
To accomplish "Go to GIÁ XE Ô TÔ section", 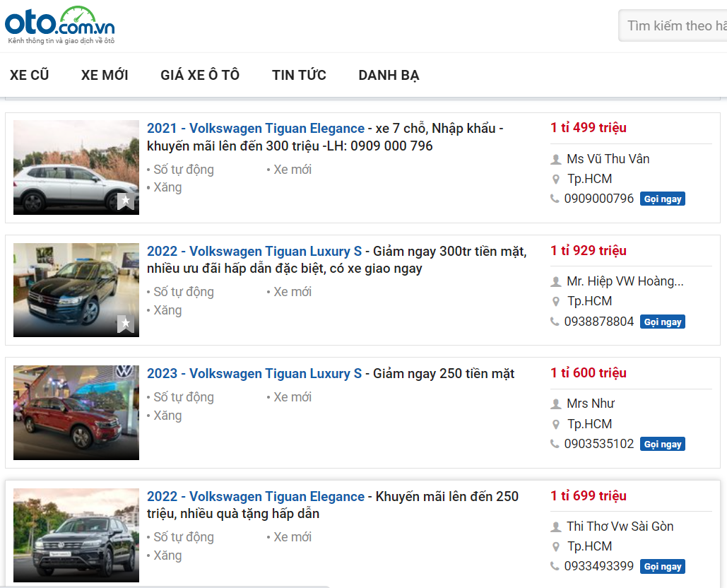I will click(x=200, y=75).
